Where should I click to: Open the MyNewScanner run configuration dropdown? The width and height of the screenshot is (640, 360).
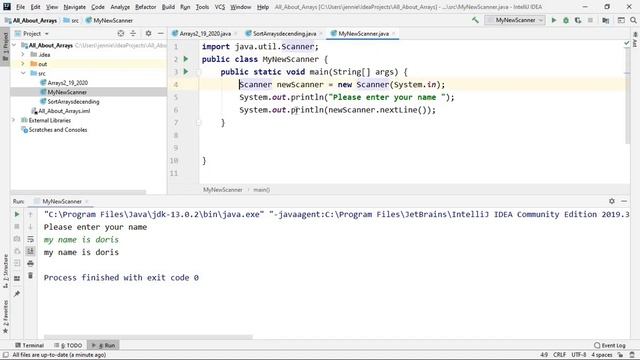click(x=515, y=20)
